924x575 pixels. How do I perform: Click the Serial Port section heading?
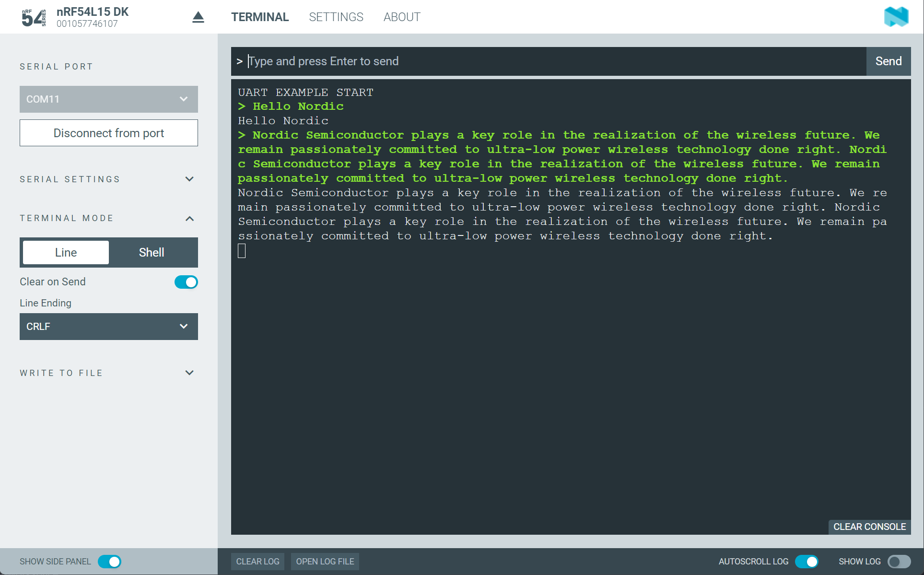coord(57,67)
